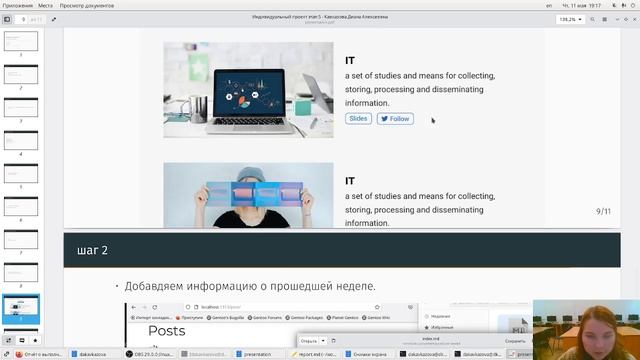
Task: Click the Posts heading in screenshot
Action: [167, 331]
